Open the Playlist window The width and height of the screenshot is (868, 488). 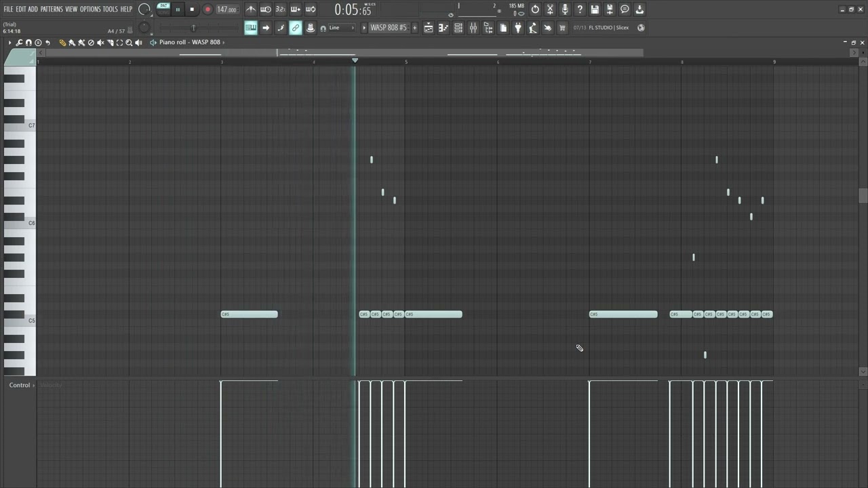tap(429, 28)
